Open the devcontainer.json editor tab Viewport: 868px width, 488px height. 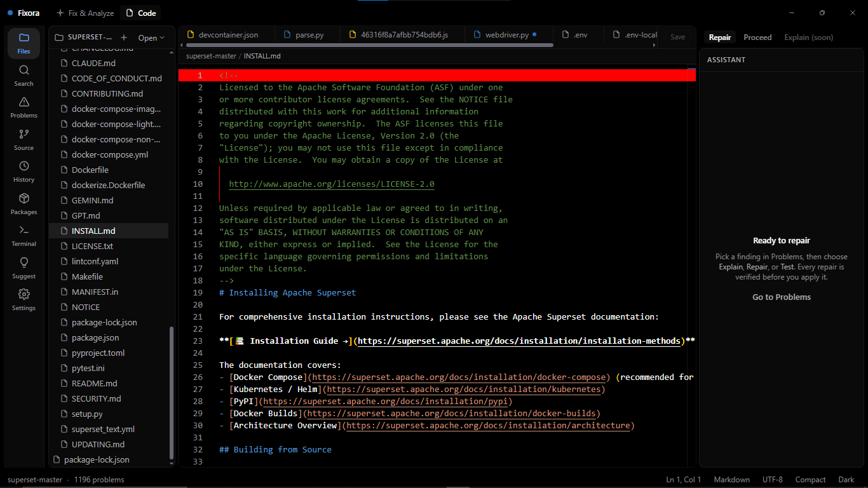coord(227,35)
